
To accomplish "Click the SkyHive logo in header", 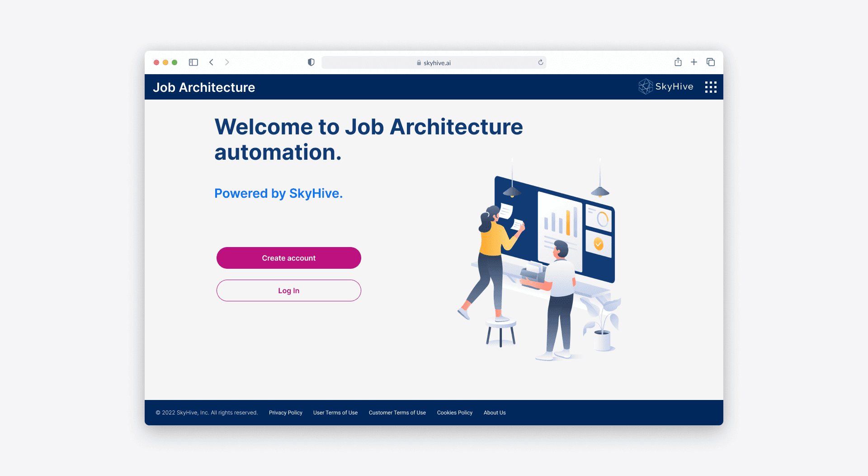I will [665, 86].
